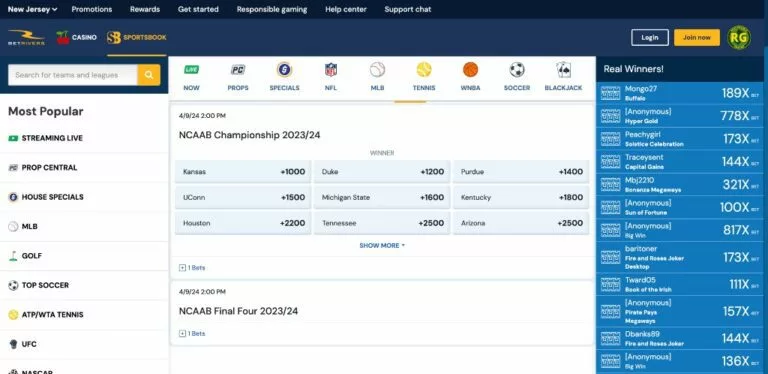Bet on Tennessee at +2500
The image size is (768, 374).
pyautogui.click(x=382, y=223)
